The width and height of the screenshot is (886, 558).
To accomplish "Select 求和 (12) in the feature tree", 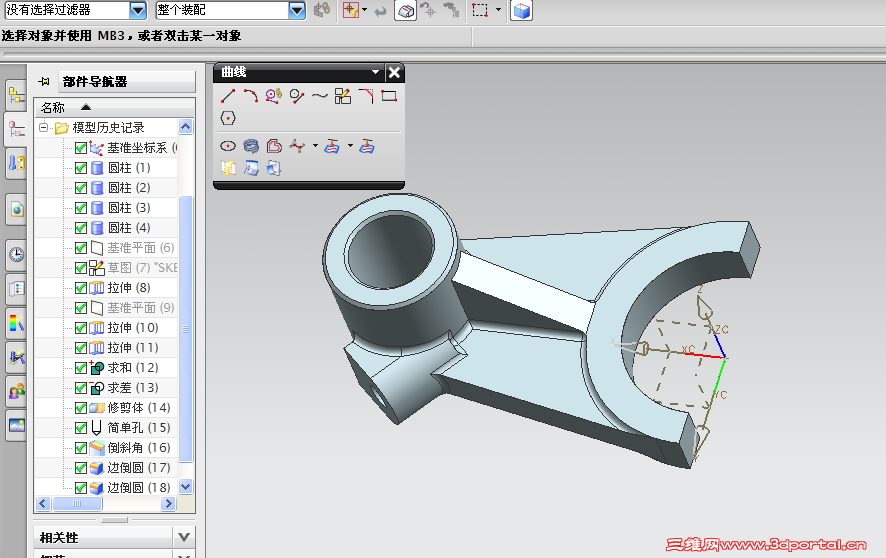I will click(x=132, y=368).
